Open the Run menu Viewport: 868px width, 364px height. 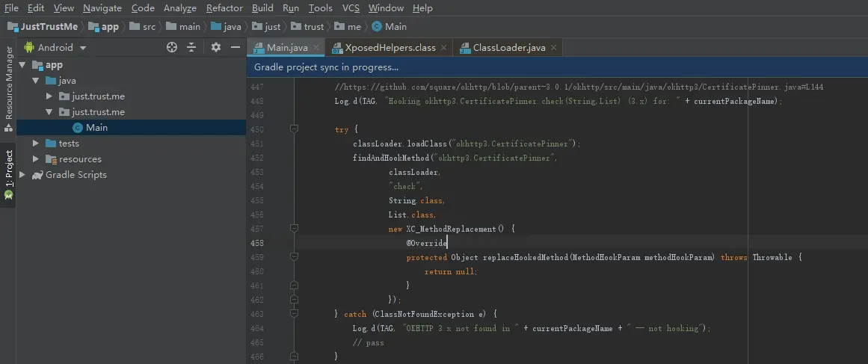[291, 8]
